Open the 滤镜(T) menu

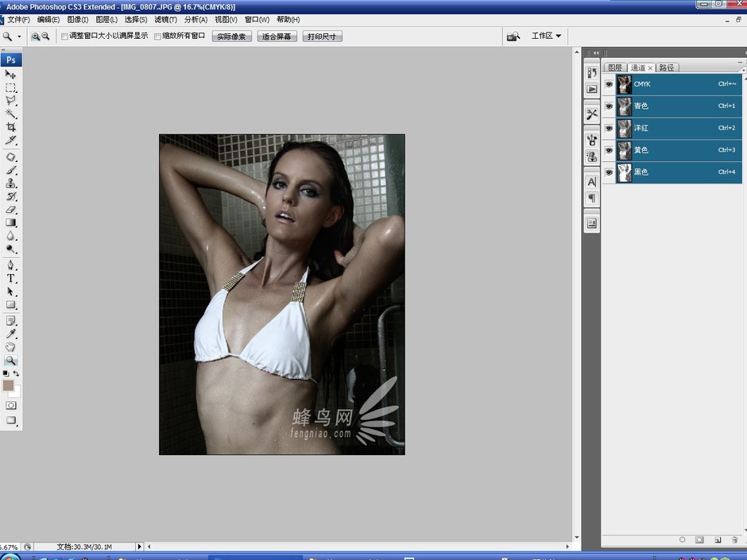click(166, 20)
